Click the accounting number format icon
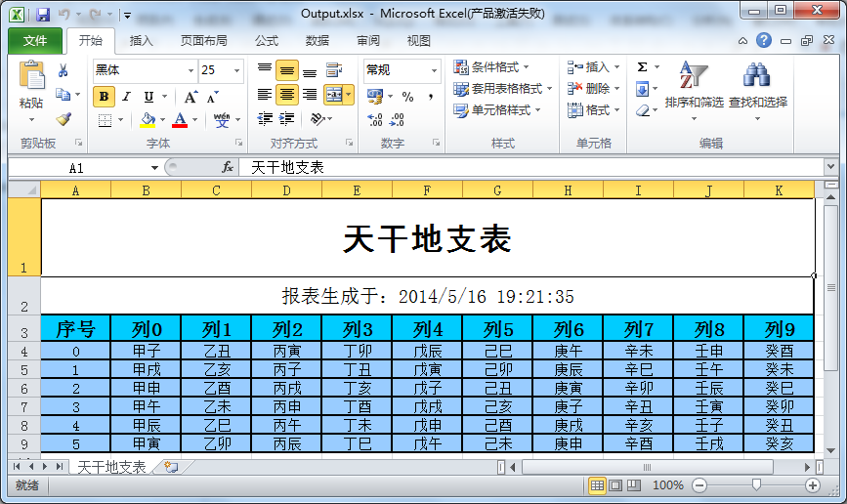 (375, 97)
